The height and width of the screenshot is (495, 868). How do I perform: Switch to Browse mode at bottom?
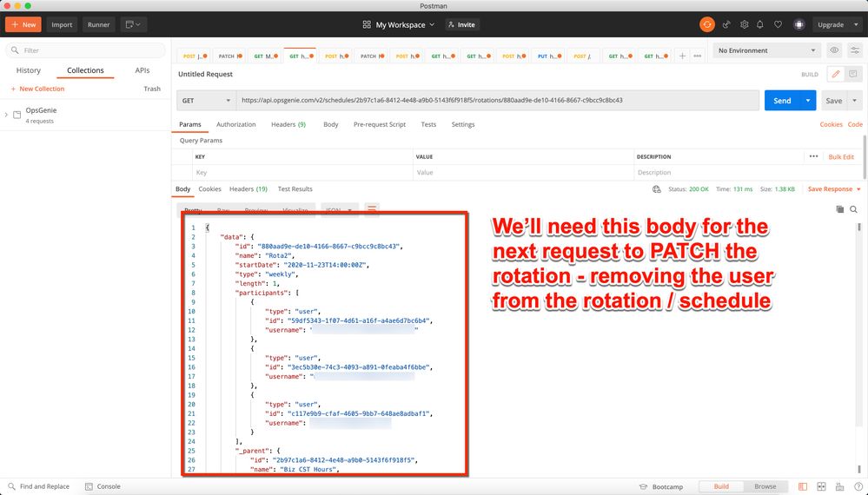[765, 486]
